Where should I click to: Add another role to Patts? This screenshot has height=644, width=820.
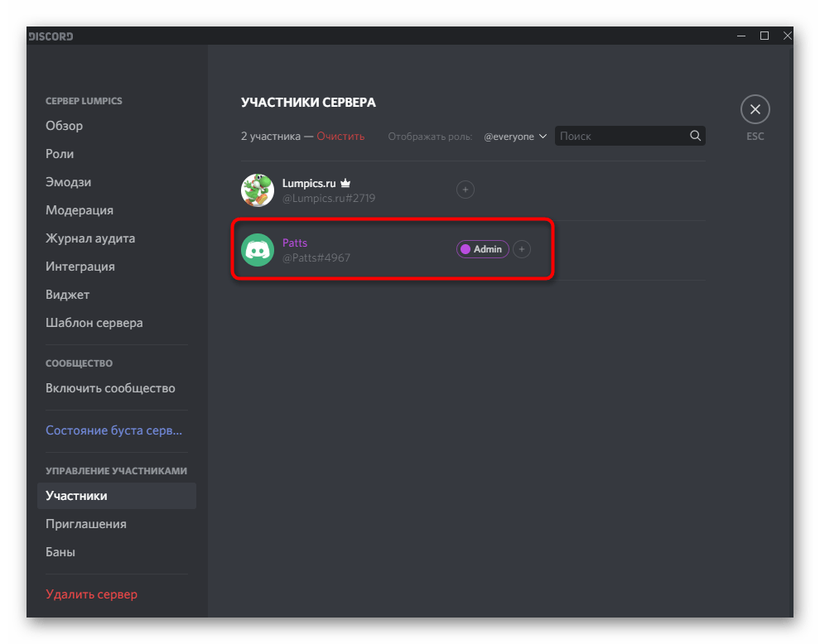522,249
